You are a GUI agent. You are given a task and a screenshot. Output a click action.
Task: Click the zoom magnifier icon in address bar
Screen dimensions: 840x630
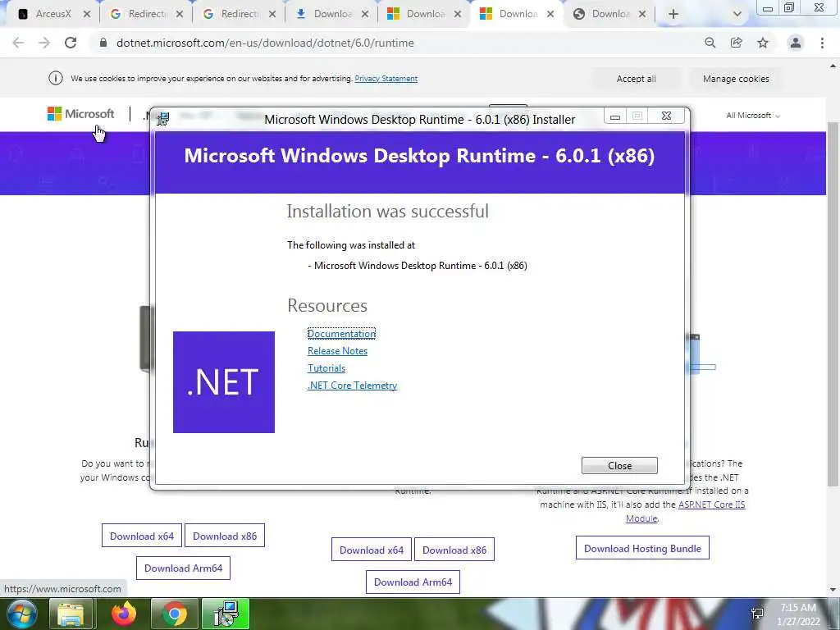710,43
